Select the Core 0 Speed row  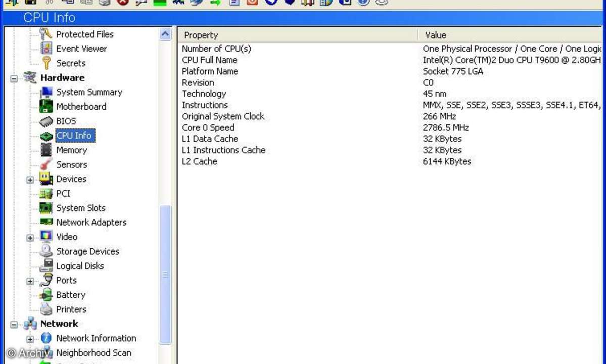(x=390, y=127)
